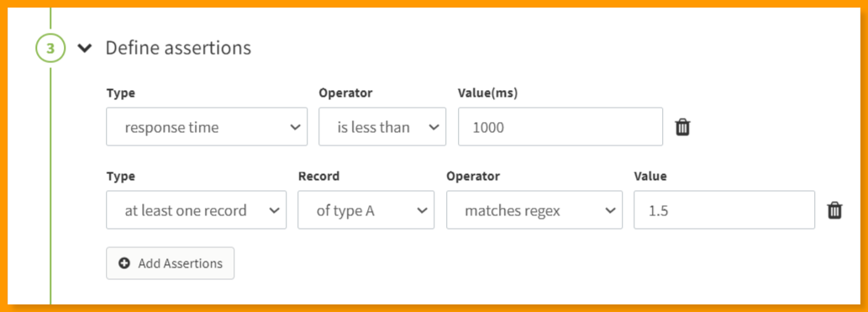
Task: Open the response time Type dropdown
Action: coord(207,127)
